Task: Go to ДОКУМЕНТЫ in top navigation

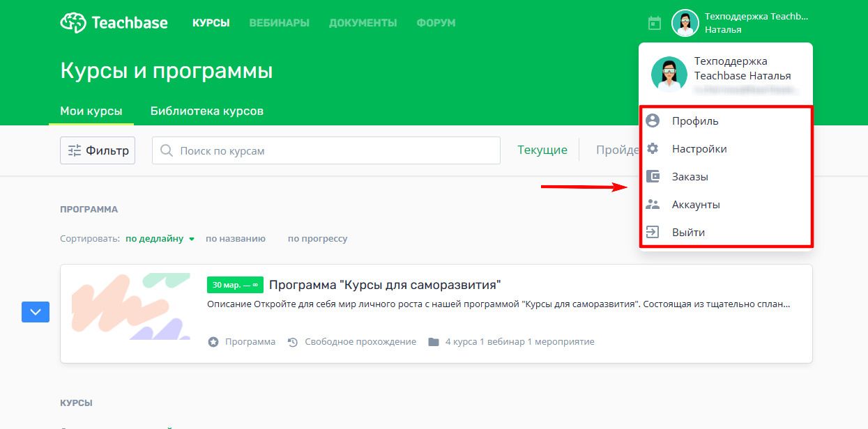Action: pos(363,23)
